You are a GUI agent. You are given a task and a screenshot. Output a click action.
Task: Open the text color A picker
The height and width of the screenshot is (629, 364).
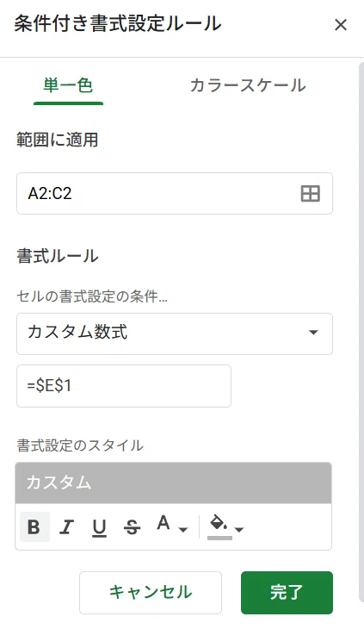pyautogui.click(x=163, y=524)
